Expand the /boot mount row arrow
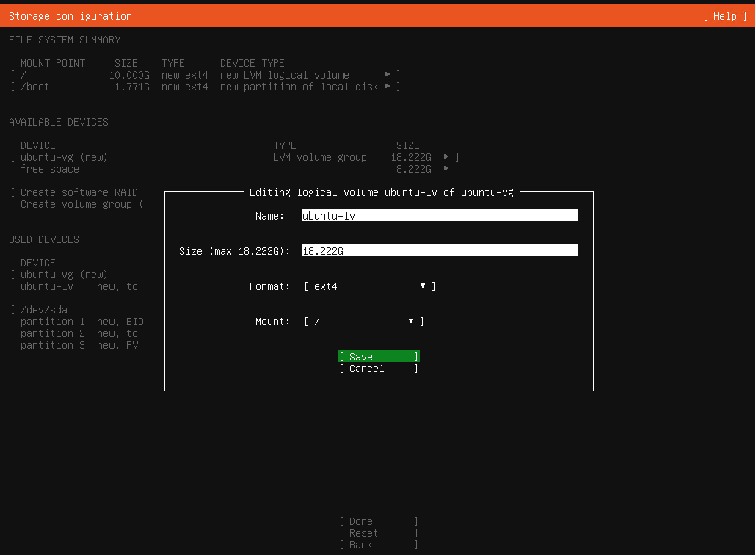Screen dimensions: 756x555 click(387, 87)
